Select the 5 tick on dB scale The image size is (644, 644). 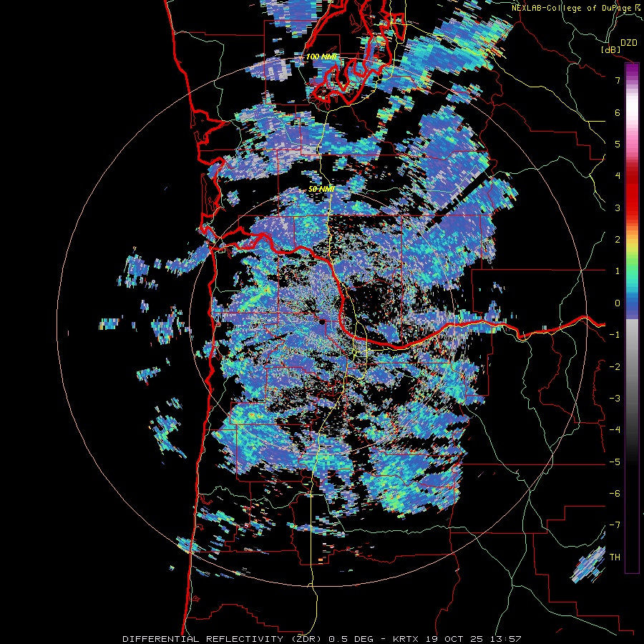(x=618, y=144)
